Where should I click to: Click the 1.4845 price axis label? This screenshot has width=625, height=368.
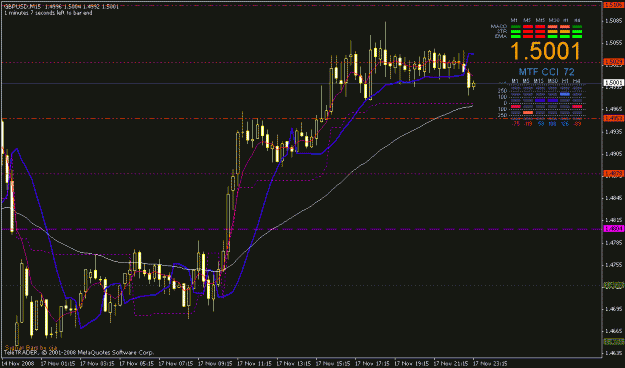pos(613,198)
